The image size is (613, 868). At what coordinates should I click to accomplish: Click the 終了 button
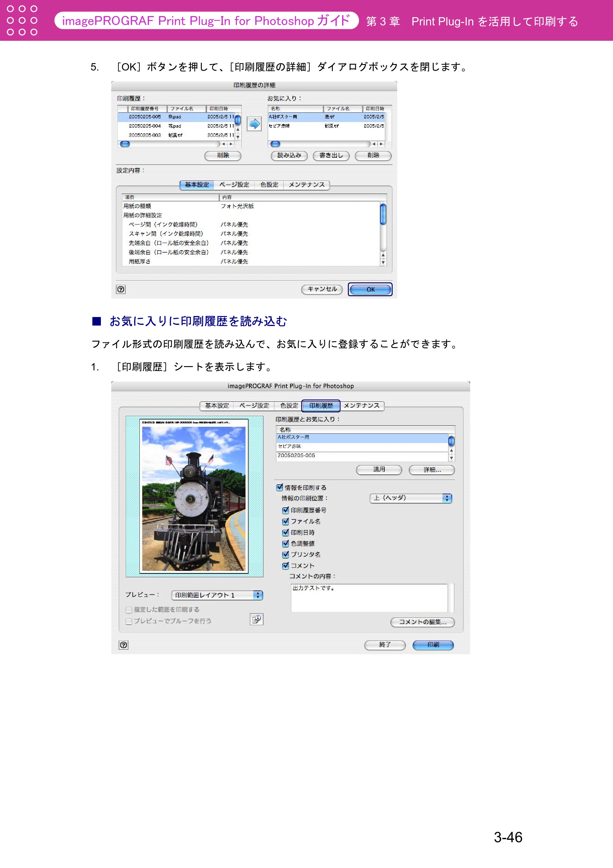pyautogui.click(x=385, y=645)
